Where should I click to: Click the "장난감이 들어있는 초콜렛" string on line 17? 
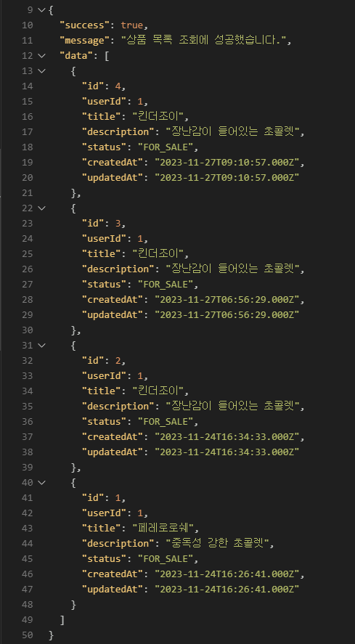tap(233, 132)
